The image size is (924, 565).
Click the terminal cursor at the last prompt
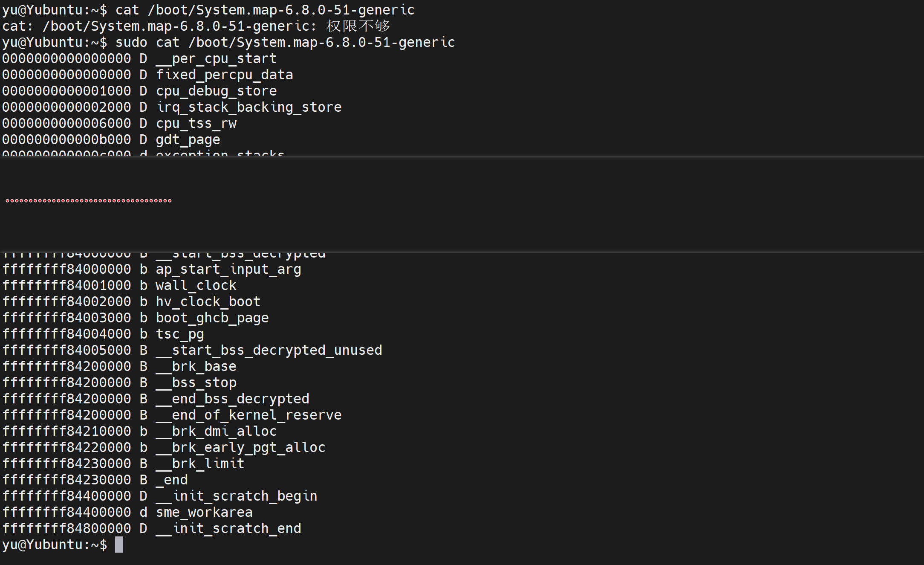(119, 545)
